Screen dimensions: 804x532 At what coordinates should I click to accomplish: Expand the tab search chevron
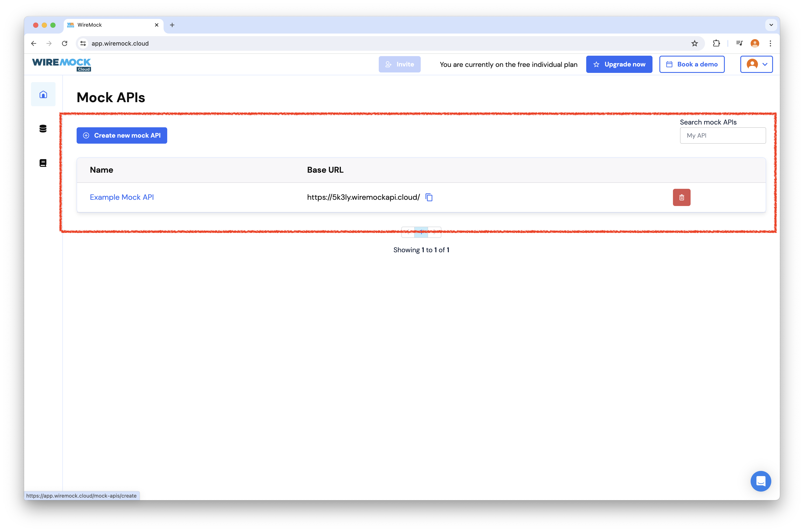pyautogui.click(x=771, y=25)
